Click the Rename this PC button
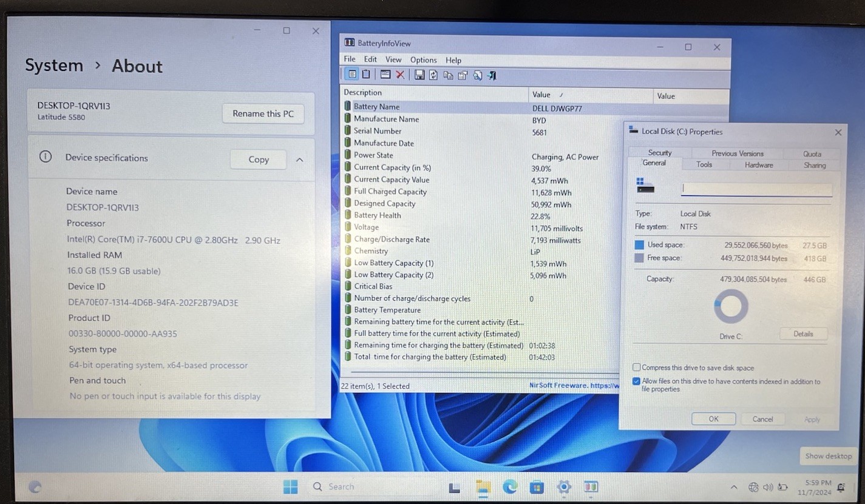This screenshot has height=504, width=865. (263, 113)
